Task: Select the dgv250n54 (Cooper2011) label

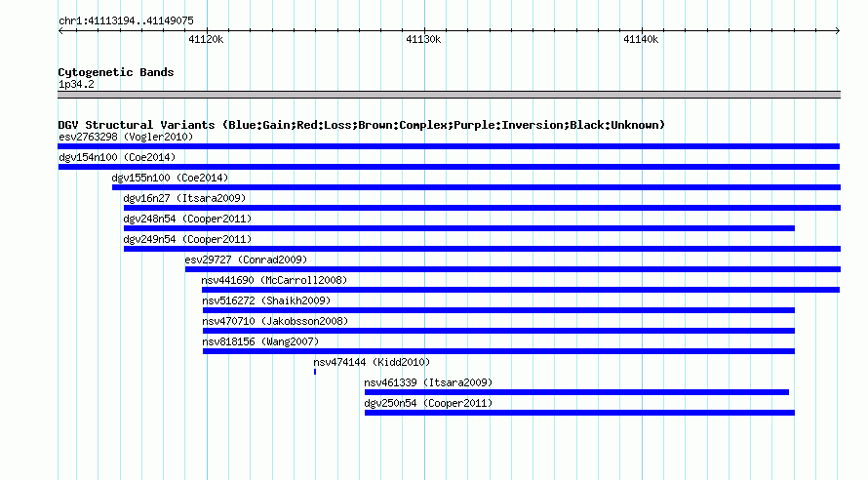Action: tap(428, 403)
